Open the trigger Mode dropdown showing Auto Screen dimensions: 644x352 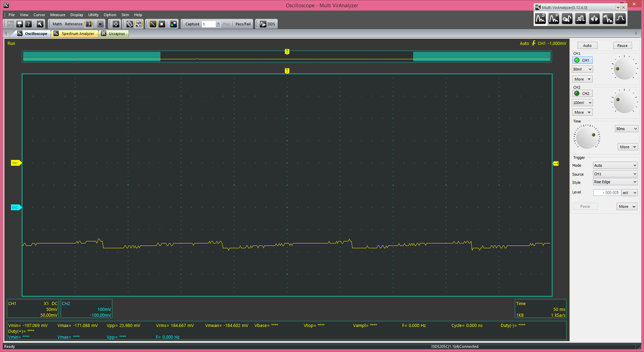pyautogui.click(x=615, y=165)
